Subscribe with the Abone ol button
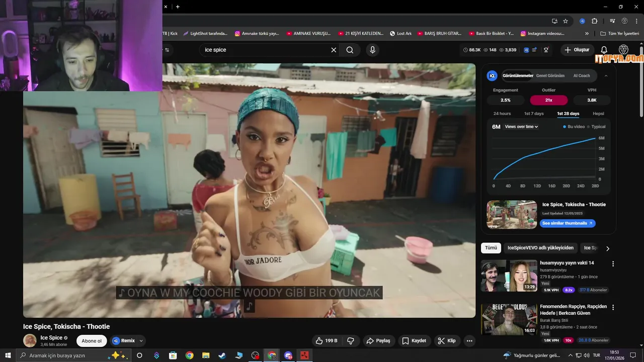 [x=92, y=341]
